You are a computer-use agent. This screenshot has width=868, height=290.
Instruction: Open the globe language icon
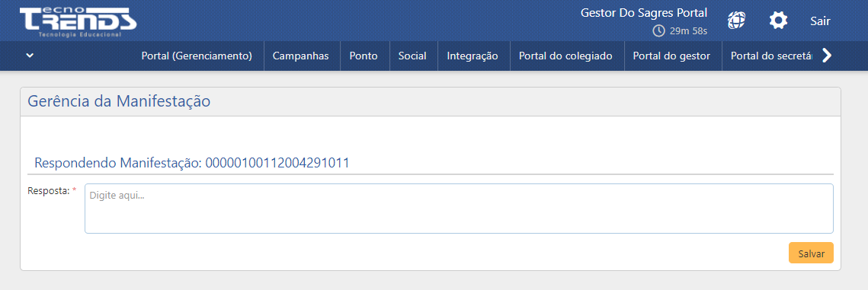(736, 21)
